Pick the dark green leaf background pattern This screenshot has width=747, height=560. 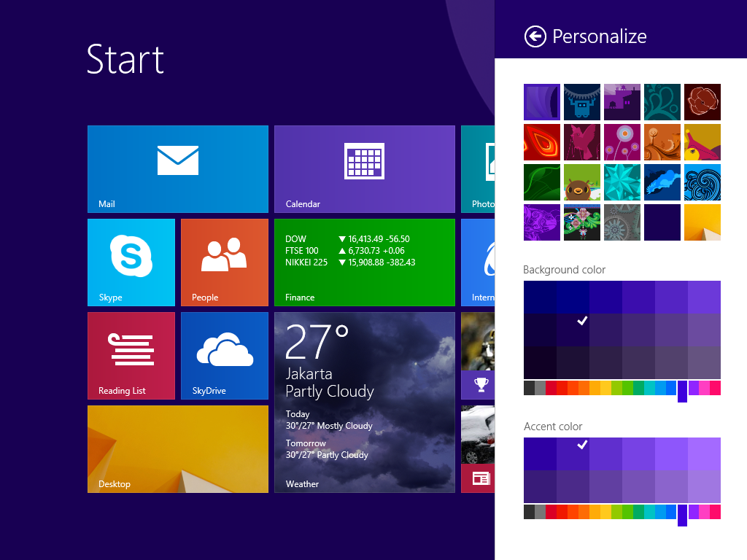[x=542, y=182]
